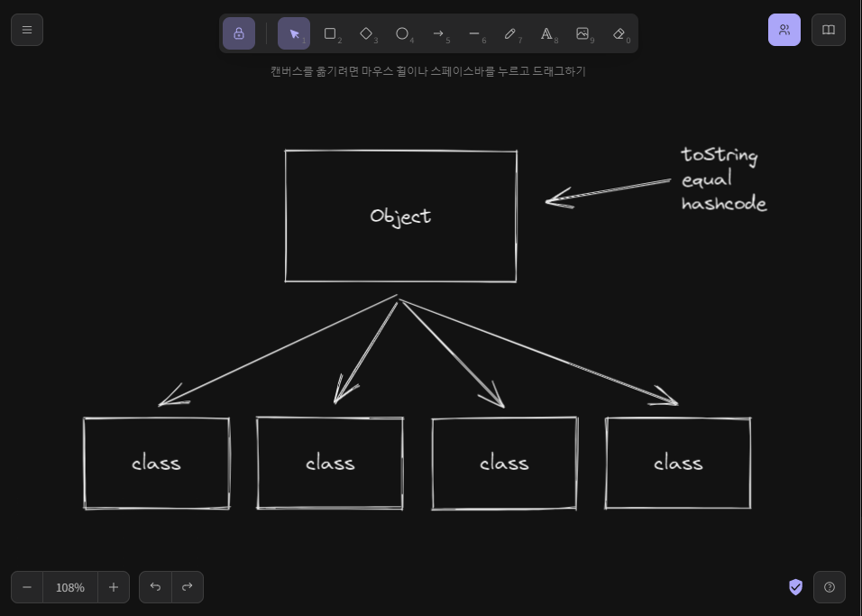Select the Draw freehand tool
This screenshot has width=862, height=616.
510,33
